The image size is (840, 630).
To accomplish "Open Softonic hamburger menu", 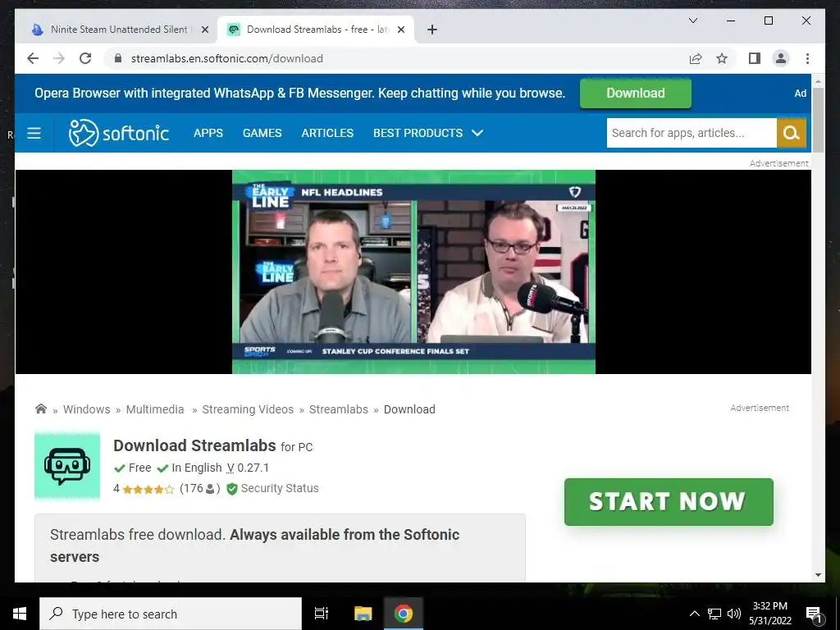I will tap(34, 133).
